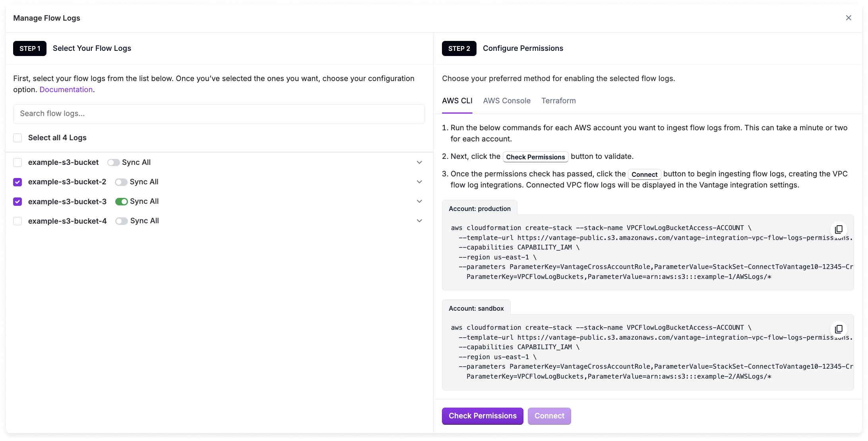Click the Connect button at the bottom
Image resolution: width=868 pixels, height=441 pixels.
click(x=549, y=416)
